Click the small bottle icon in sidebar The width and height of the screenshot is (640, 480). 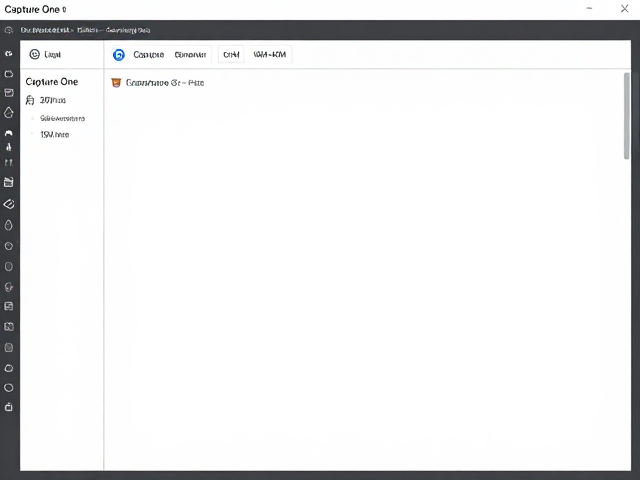tap(9, 147)
